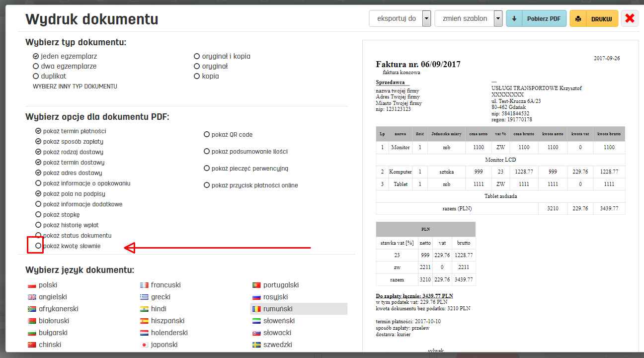Select the Chinese flag icon for chiński
This screenshot has height=358, width=644.
(31, 345)
